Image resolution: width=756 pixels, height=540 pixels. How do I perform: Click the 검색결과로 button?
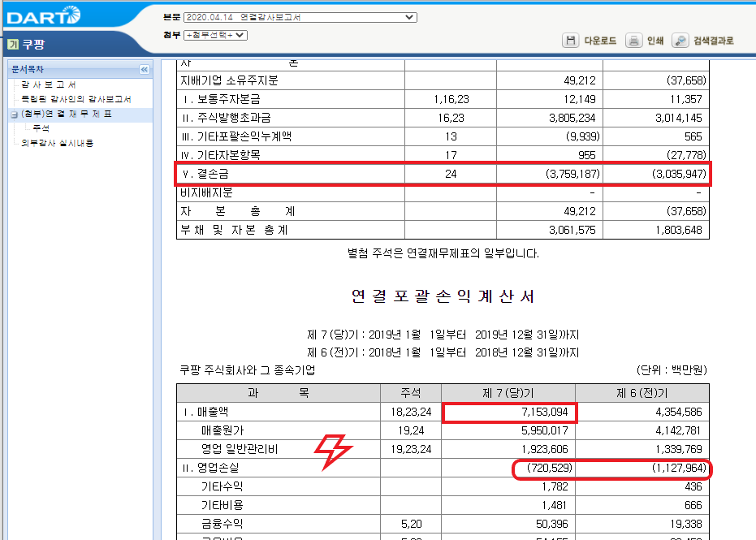click(x=713, y=41)
